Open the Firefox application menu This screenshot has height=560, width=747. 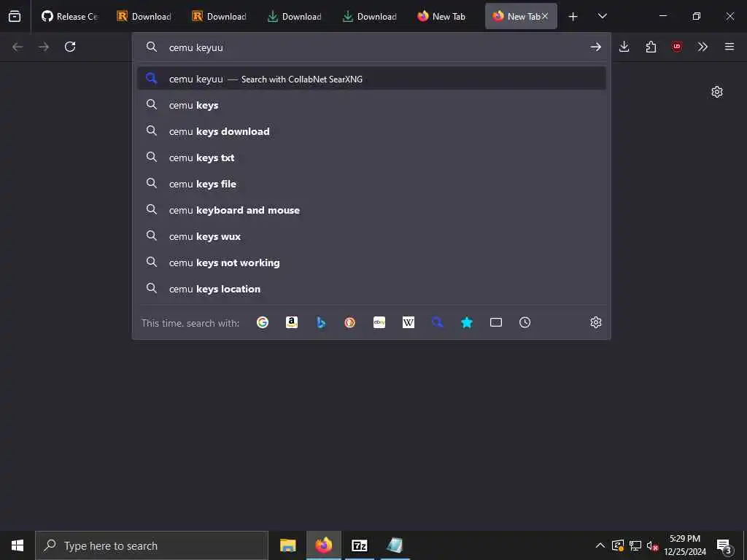[x=729, y=47]
